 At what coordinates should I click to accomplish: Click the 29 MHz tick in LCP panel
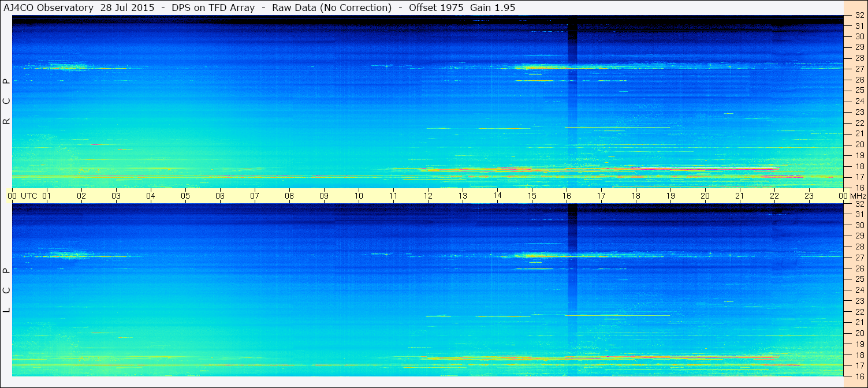tap(859, 236)
